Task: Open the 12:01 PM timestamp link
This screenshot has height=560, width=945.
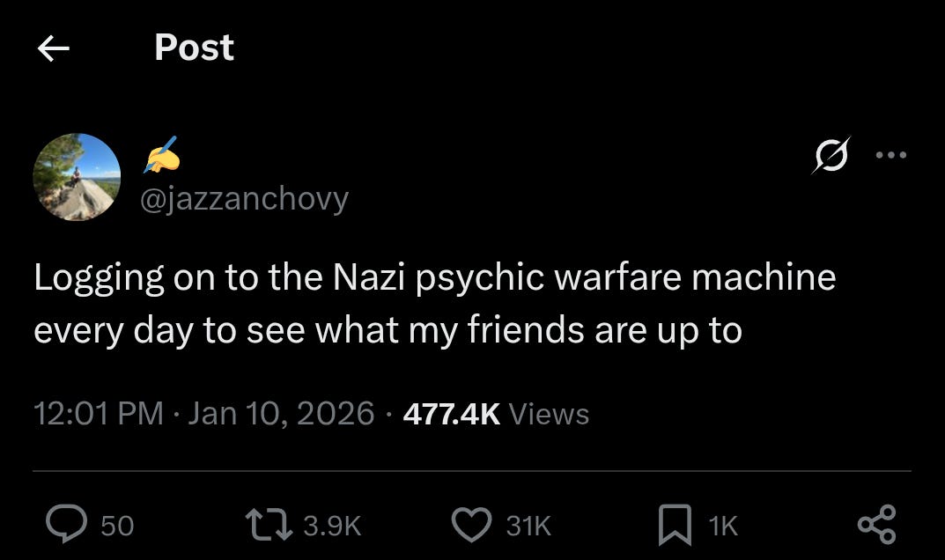Action: point(99,414)
